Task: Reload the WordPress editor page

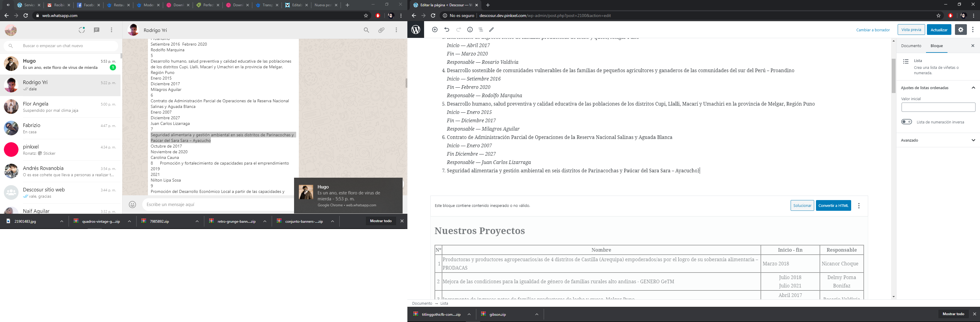Action: (433, 16)
